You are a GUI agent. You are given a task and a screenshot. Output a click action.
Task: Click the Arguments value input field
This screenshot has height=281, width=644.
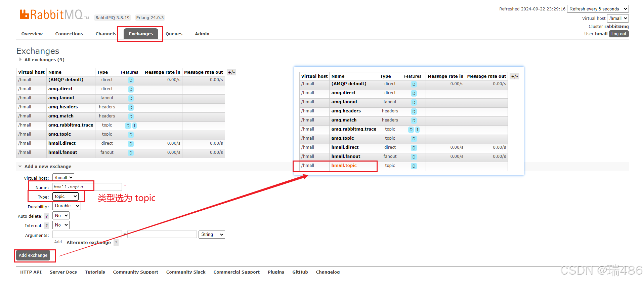[x=162, y=234]
